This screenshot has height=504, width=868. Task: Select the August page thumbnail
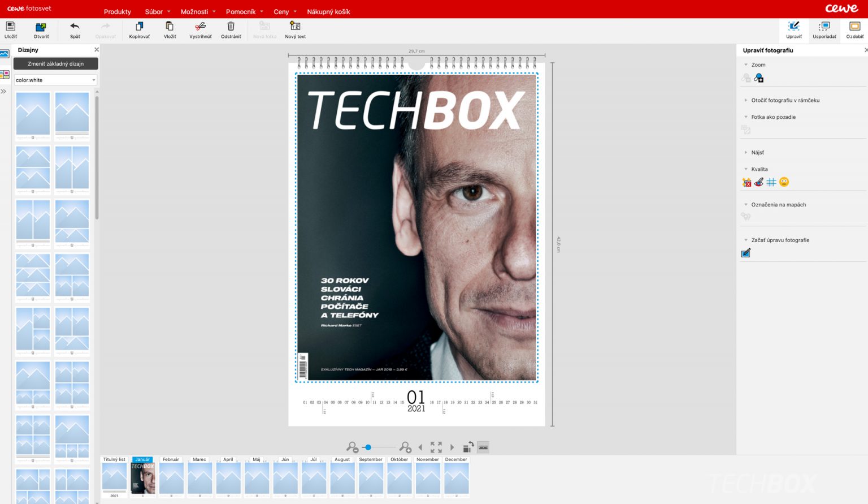[342, 477]
